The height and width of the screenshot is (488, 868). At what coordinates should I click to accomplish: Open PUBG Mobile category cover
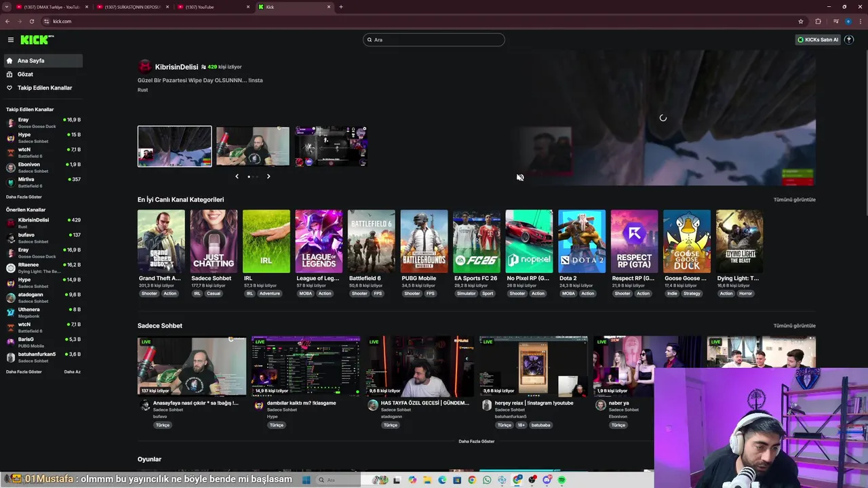coord(424,241)
